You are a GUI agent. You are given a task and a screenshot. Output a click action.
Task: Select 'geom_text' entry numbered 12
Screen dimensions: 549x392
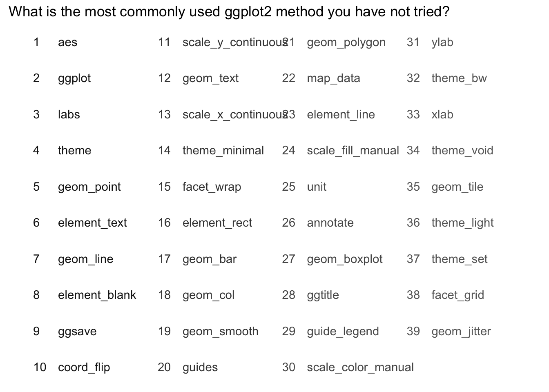[x=210, y=78]
